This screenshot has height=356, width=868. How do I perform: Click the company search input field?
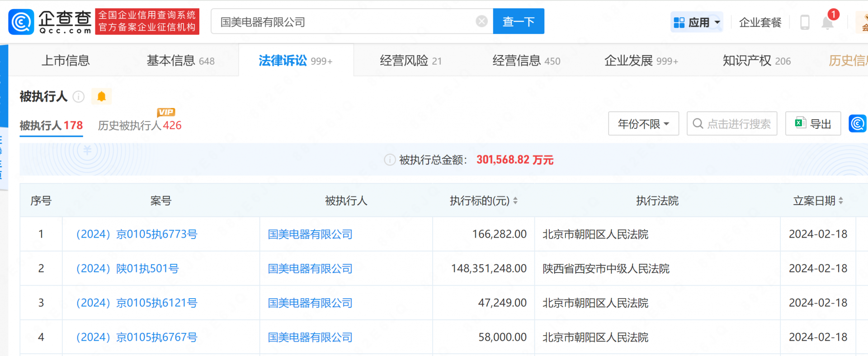point(344,22)
